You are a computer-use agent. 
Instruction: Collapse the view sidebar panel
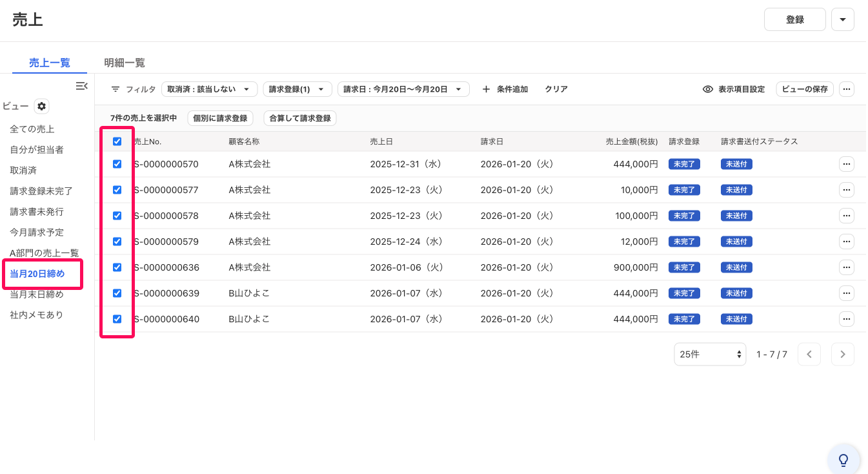click(x=81, y=86)
